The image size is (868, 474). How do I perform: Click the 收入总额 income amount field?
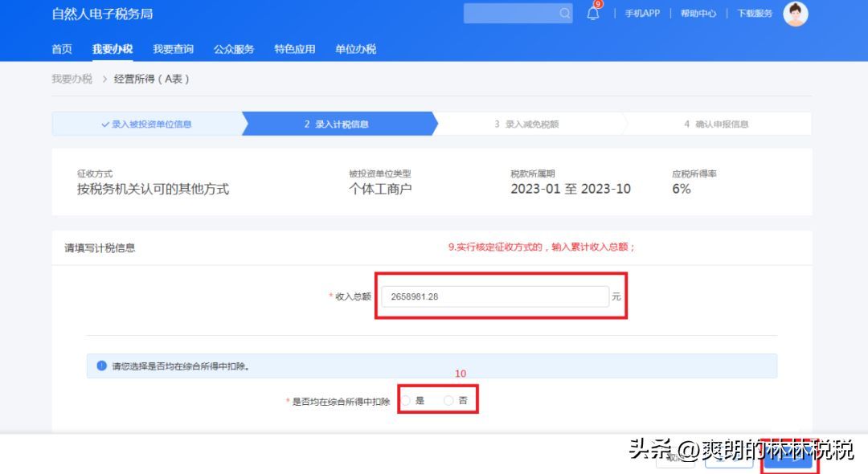click(497, 296)
